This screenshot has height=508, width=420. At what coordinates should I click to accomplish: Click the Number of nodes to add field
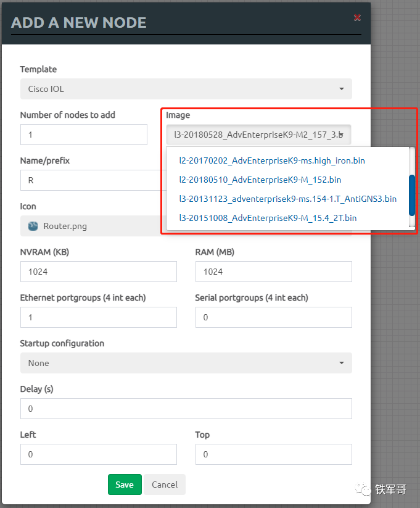click(x=83, y=135)
